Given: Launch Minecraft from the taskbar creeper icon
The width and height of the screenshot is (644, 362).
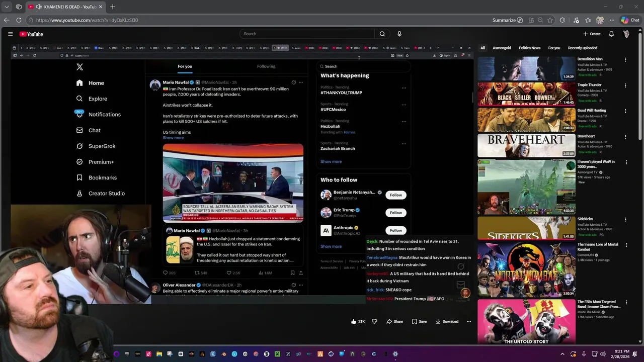Looking at the screenshot, I should coord(277,354).
